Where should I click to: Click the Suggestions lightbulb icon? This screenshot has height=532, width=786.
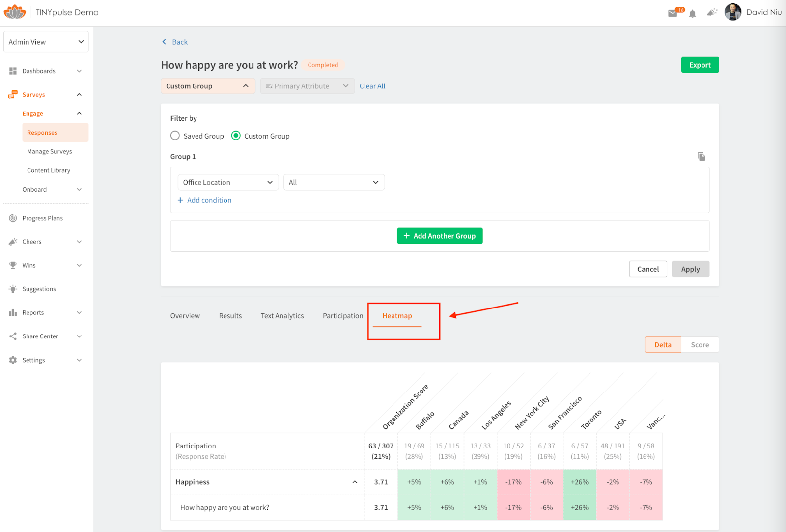click(x=13, y=289)
